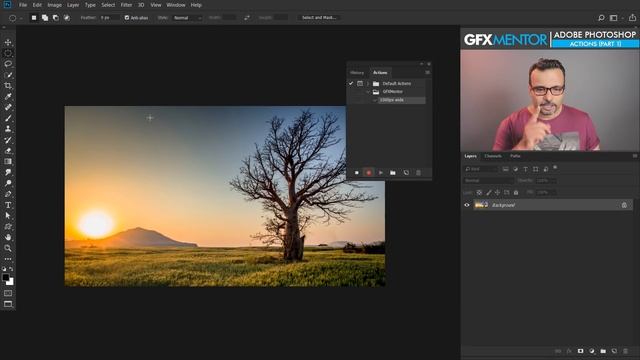Viewport: 640px width, 360px height.
Task: Click the red Begin Recording button
Action: [369, 173]
